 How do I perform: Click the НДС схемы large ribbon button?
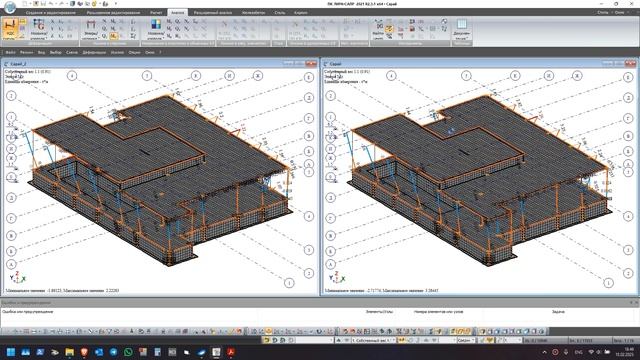click(10, 29)
